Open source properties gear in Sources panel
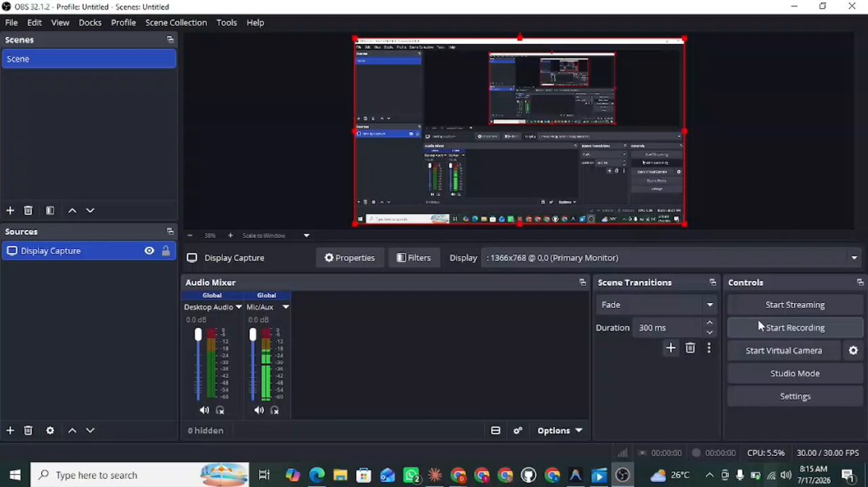Viewport: 868px width, 487px height. coord(50,431)
